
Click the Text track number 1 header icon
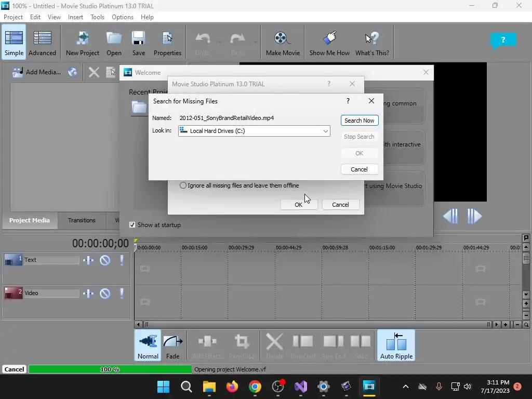point(13,260)
